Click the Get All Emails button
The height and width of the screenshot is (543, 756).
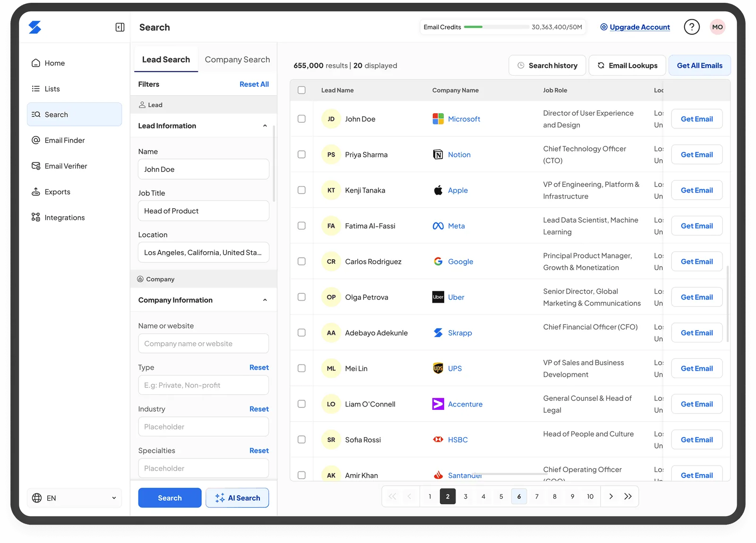(x=699, y=66)
